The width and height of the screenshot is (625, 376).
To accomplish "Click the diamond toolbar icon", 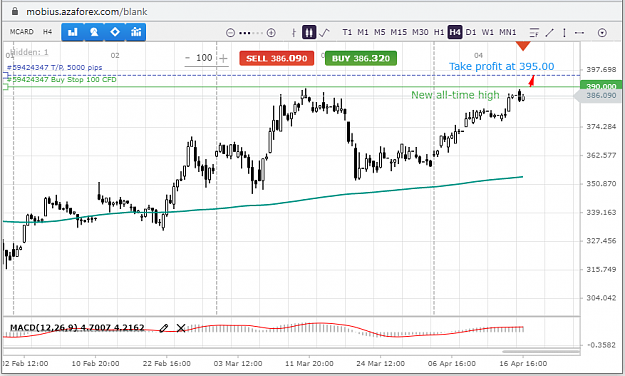I will (115, 32).
